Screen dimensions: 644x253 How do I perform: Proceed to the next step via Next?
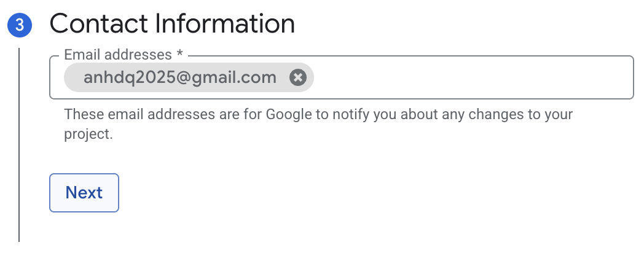pyautogui.click(x=84, y=193)
